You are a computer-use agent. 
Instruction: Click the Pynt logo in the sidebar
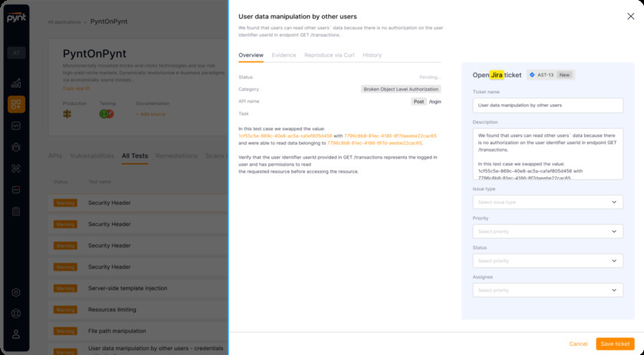pos(16,15)
